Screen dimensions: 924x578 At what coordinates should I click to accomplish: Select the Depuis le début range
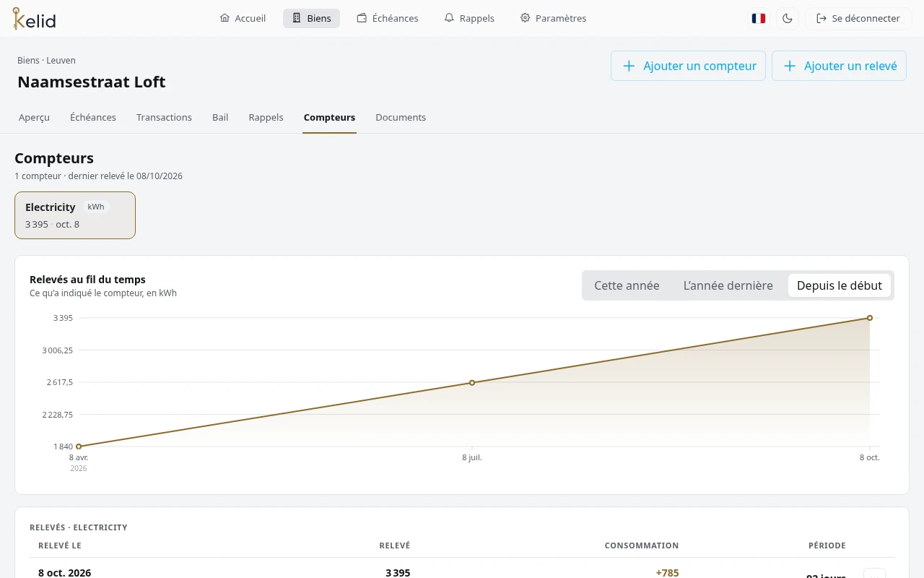840,285
